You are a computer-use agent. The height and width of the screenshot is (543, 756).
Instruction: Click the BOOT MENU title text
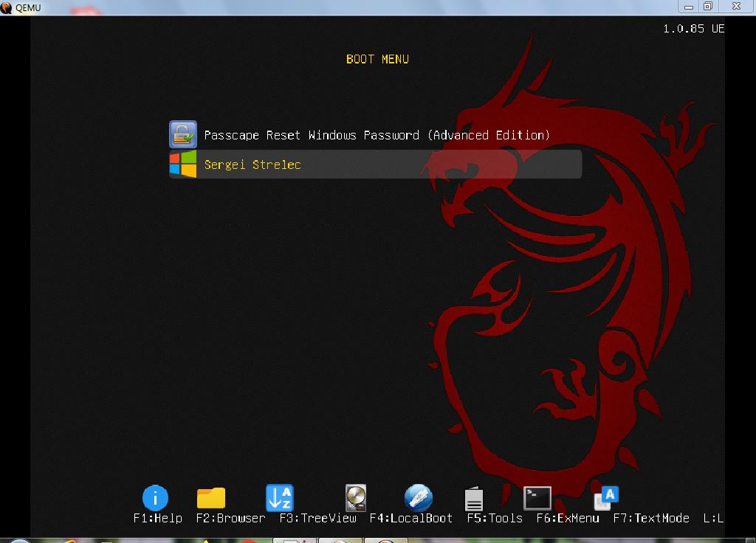[x=377, y=59]
